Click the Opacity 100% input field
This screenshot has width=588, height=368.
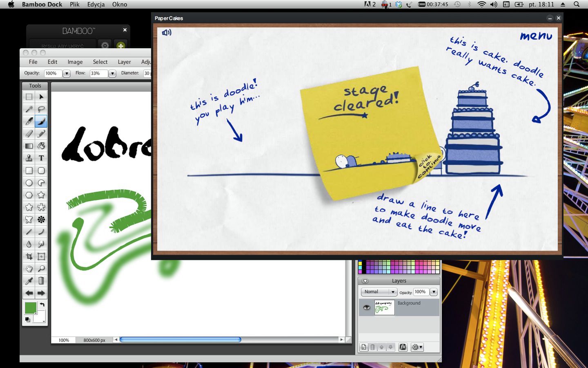pyautogui.click(x=53, y=74)
